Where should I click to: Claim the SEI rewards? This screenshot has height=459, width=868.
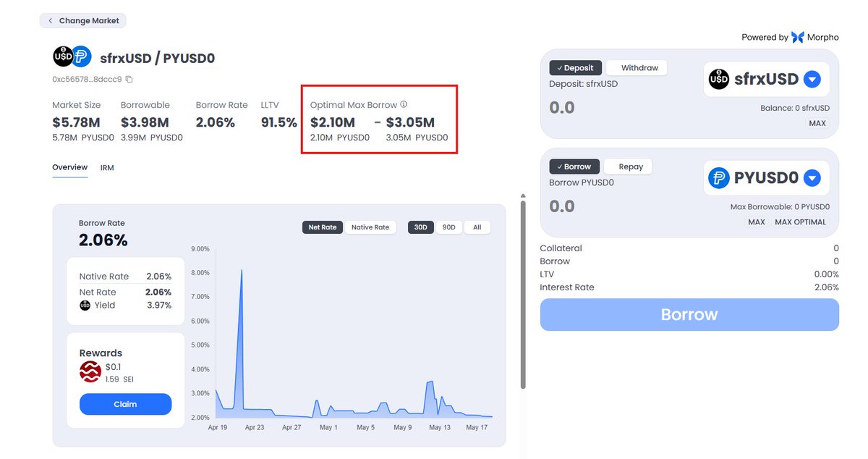pyautogui.click(x=126, y=404)
